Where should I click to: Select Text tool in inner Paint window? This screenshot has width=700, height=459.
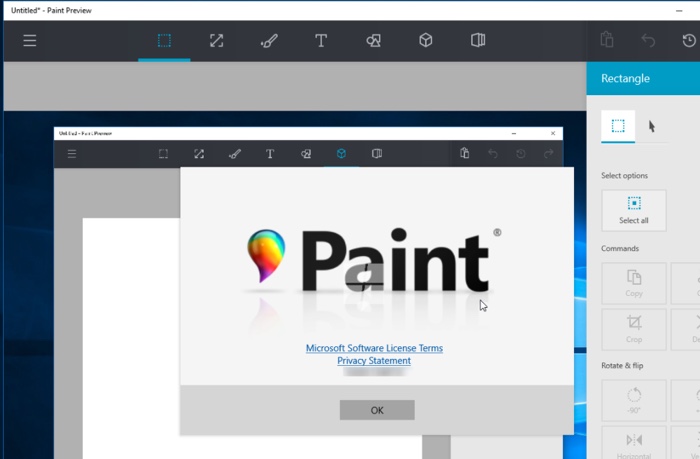click(x=270, y=154)
